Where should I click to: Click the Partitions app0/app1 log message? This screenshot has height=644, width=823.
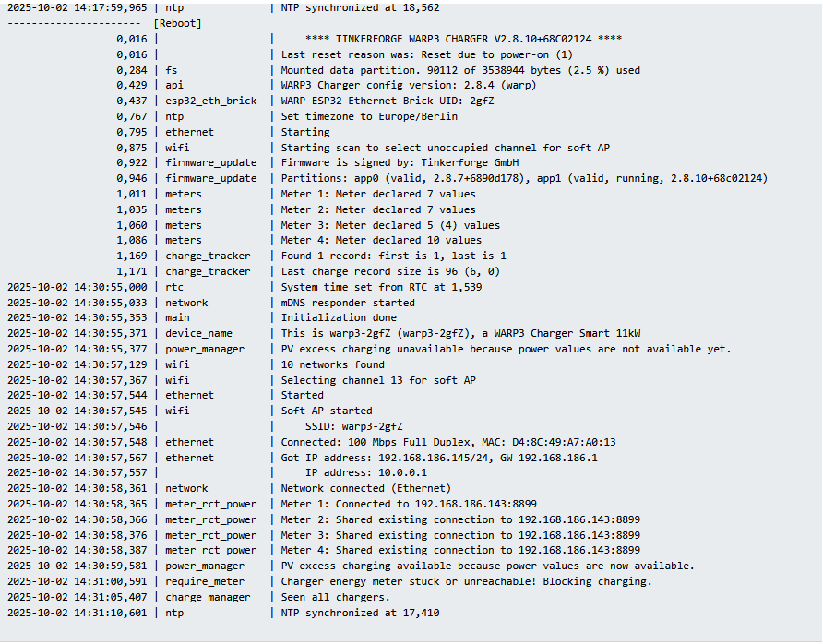pyautogui.click(x=524, y=178)
